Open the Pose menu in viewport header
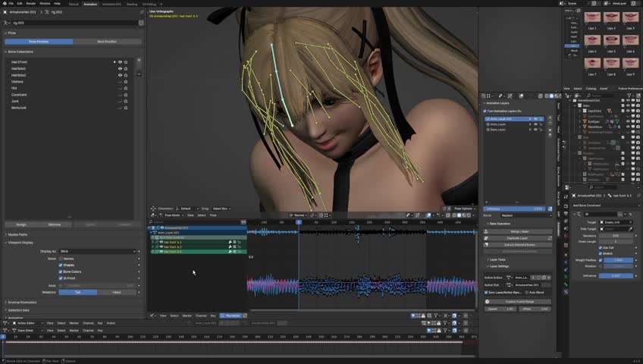Screen dimensions: 643x364 tap(213, 215)
